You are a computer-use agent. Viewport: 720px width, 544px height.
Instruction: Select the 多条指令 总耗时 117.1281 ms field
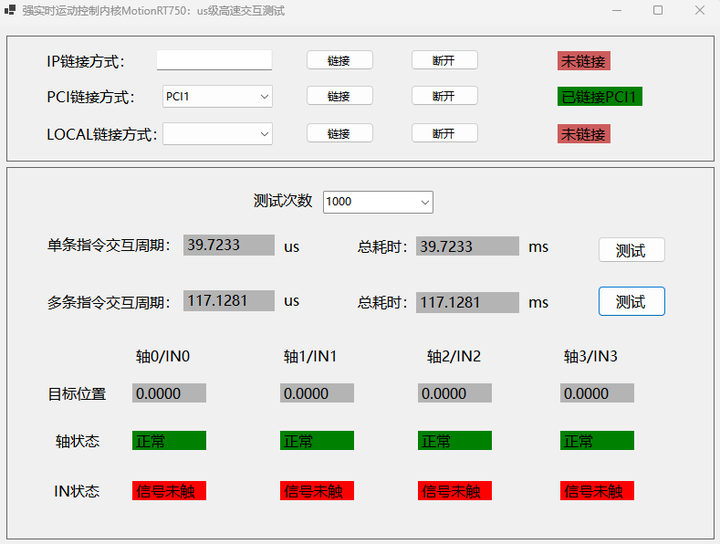tap(467, 303)
